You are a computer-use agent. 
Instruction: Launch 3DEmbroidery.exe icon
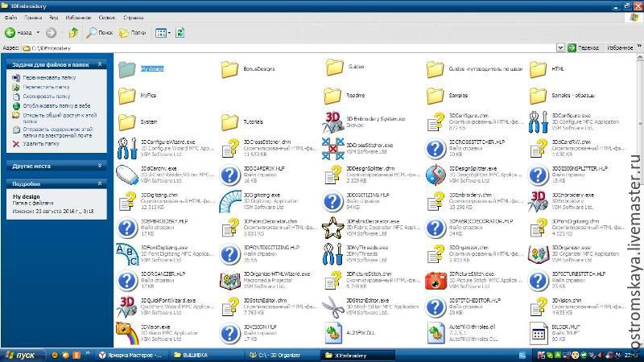pyautogui.click(x=539, y=201)
